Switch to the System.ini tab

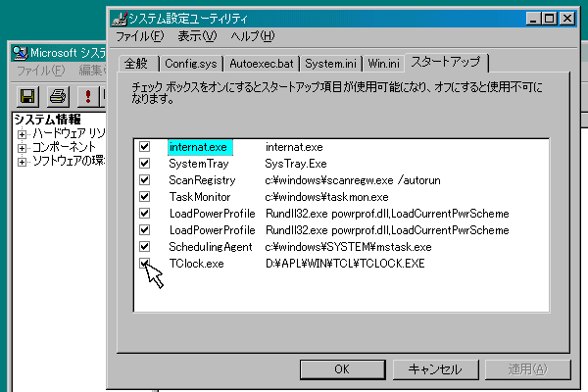click(x=330, y=64)
